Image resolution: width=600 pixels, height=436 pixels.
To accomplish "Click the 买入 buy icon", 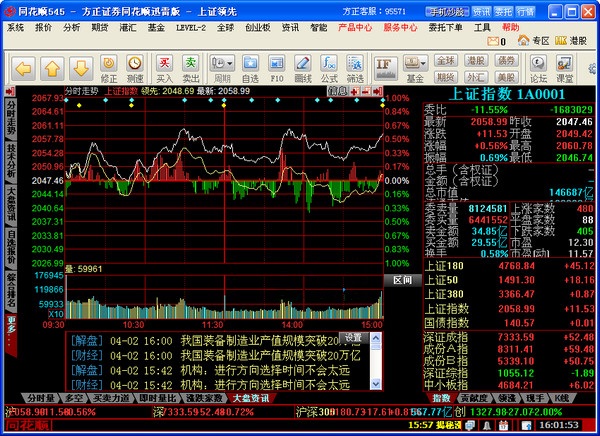I will tap(165, 68).
